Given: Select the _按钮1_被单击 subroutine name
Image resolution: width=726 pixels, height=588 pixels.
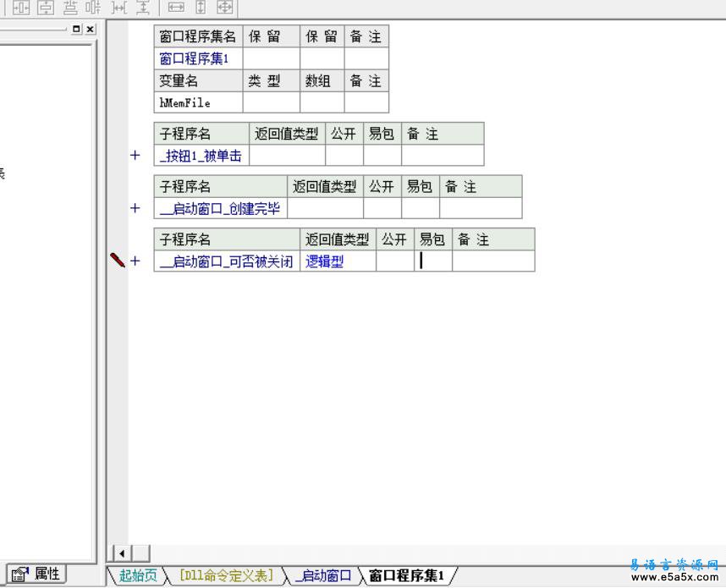Looking at the screenshot, I should coord(201,156).
